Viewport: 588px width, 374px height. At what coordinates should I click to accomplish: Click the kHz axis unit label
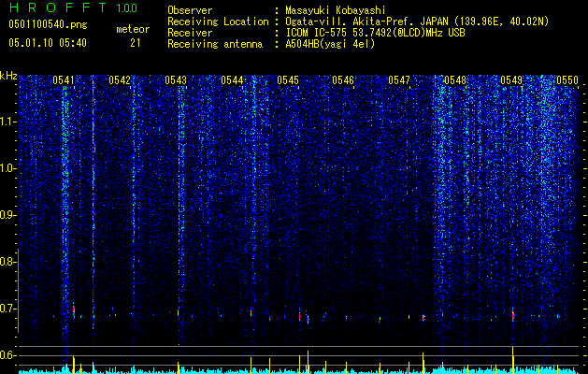coord(8,76)
